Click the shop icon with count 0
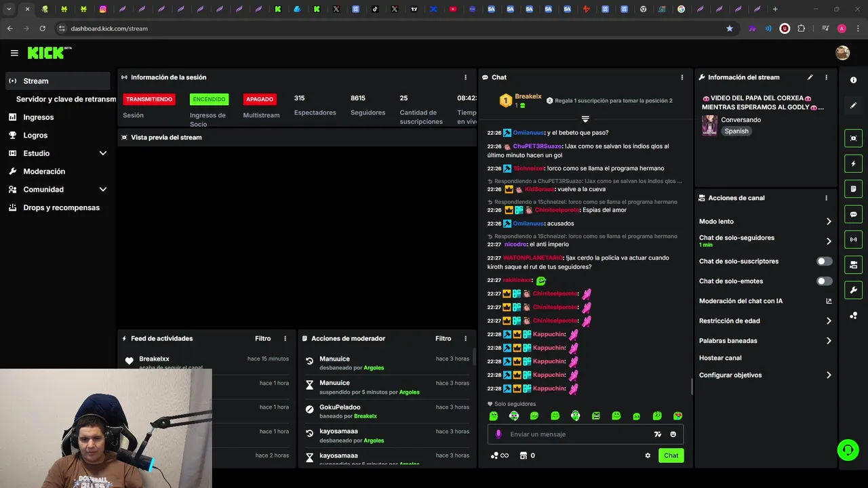This screenshot has height=488, width=868. [527, 455]
